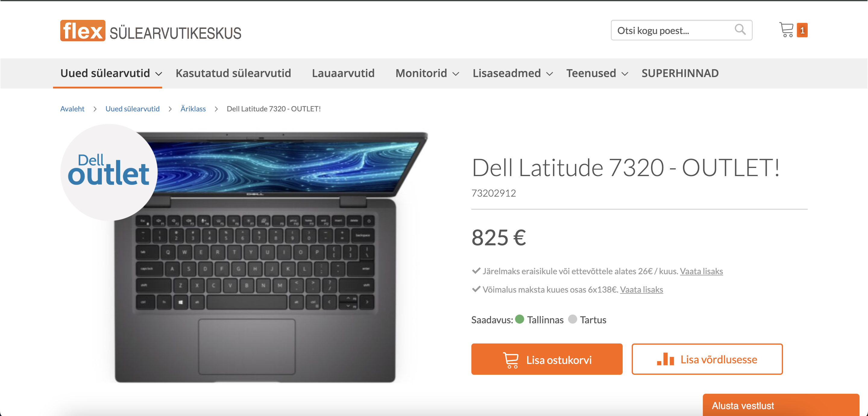Screen dimensions: 868x416
Task: Click the search magnifier icon
Action: (x=740, y=29)
